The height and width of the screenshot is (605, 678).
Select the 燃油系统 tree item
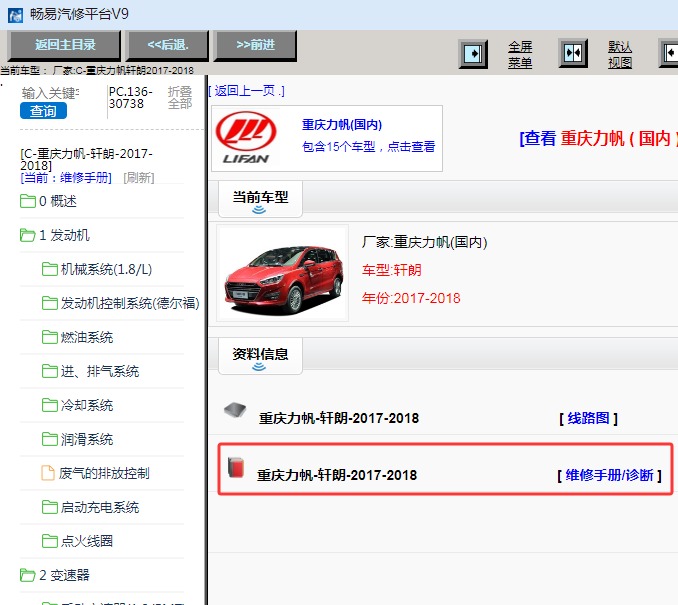[x=87, y=337]
